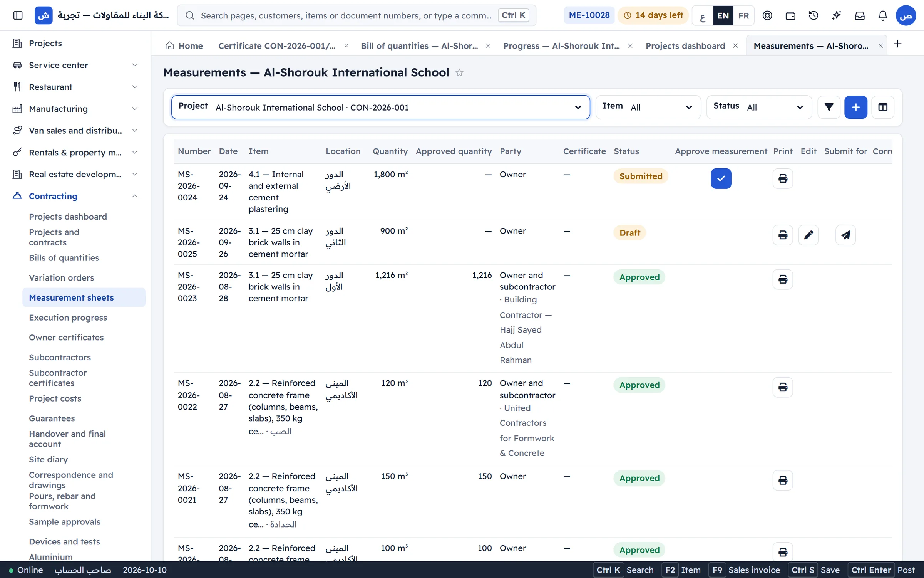Open Owner certificates in the sidebar
Image resolution: width=924 pixels, height=578 pixels.
66,338
